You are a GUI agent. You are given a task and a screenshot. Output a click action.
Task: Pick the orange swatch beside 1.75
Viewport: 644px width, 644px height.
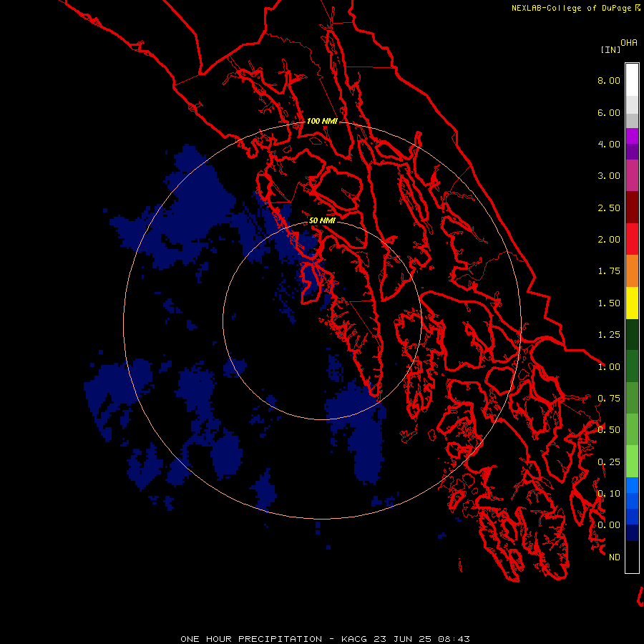pos(632,271)
